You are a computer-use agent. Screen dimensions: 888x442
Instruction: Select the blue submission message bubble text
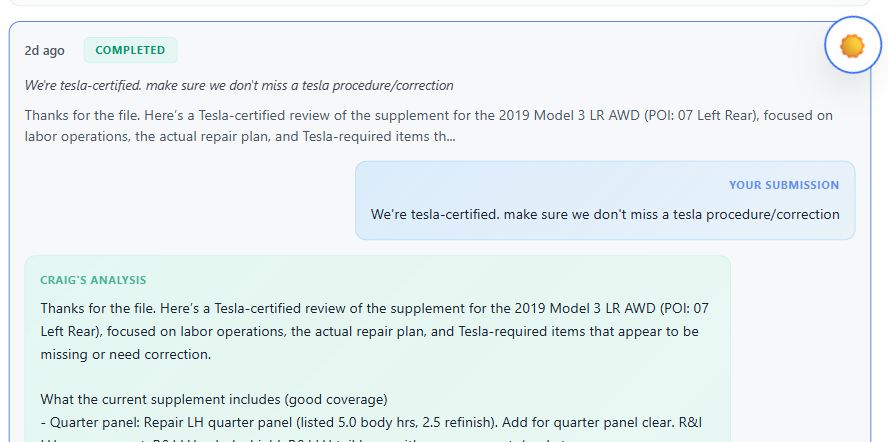pyautogui.click(x=604, y=214)
